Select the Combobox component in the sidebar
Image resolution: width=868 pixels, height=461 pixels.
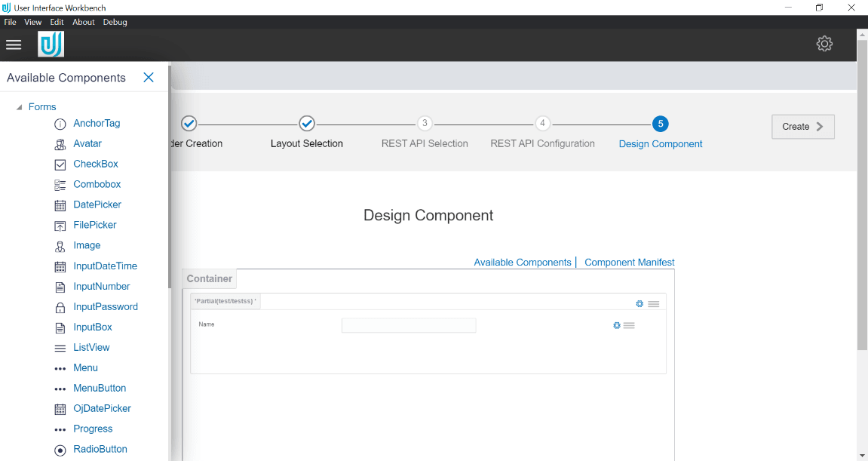[x=96, y=184]
